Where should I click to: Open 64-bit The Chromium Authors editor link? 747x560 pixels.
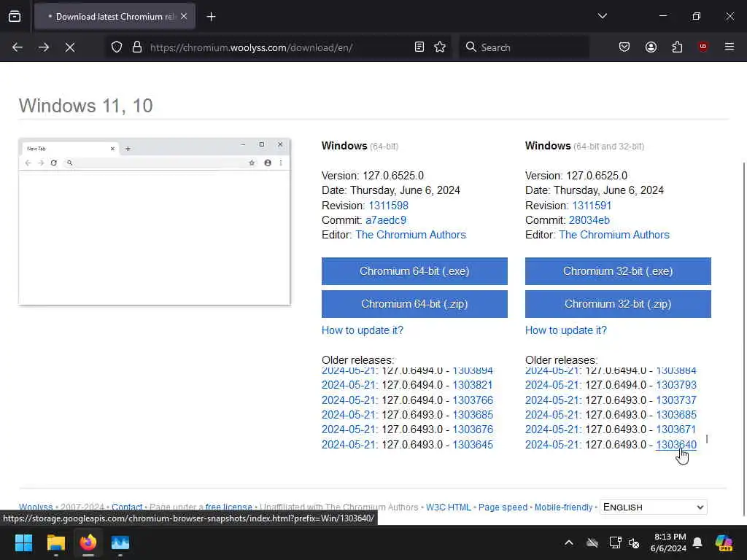click(x=410, y=236)
